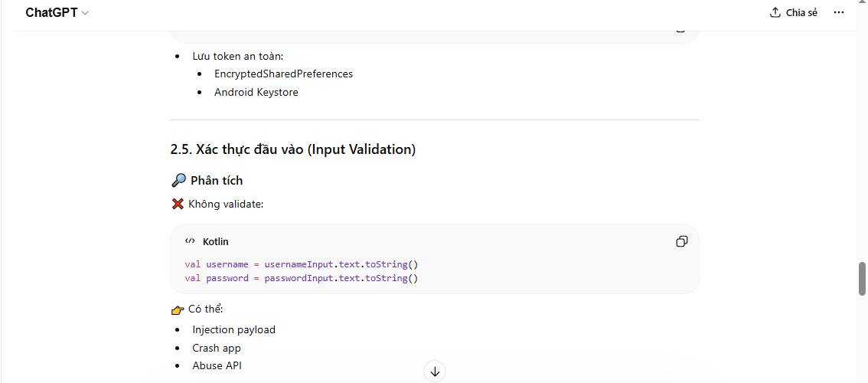Viewport: 868px width, 383px height.
Task: Click the EncryptedSharedPreferences list item
Action: point(283,74)
